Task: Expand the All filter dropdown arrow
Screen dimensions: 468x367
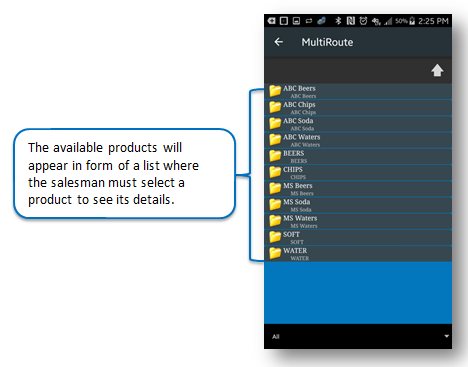Action: [446, 336]
